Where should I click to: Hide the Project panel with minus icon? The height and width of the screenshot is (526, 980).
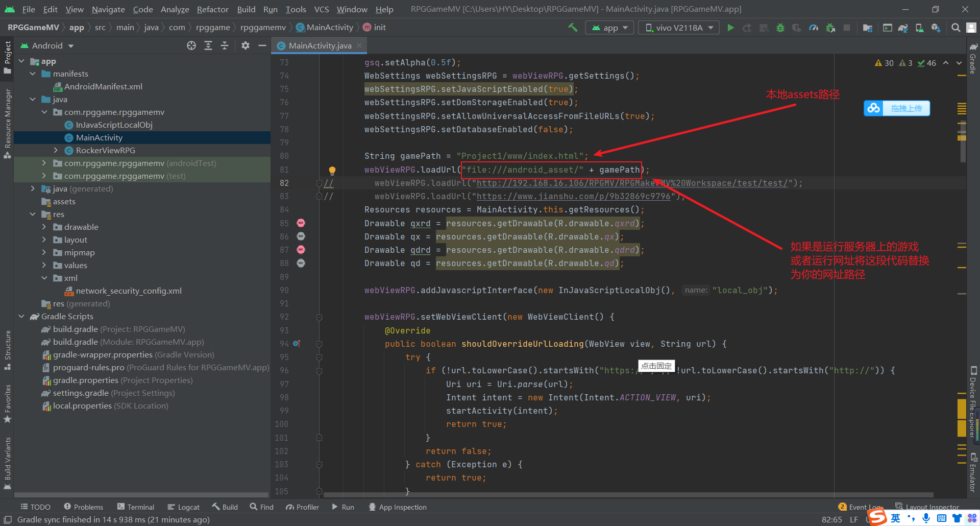(262, 45)
